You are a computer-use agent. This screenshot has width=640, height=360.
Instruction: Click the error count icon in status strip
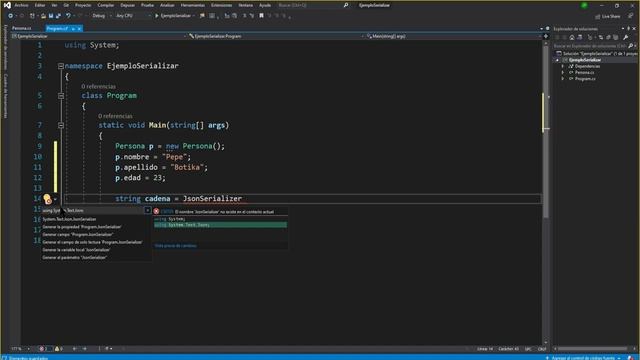(x=41, y=349)
